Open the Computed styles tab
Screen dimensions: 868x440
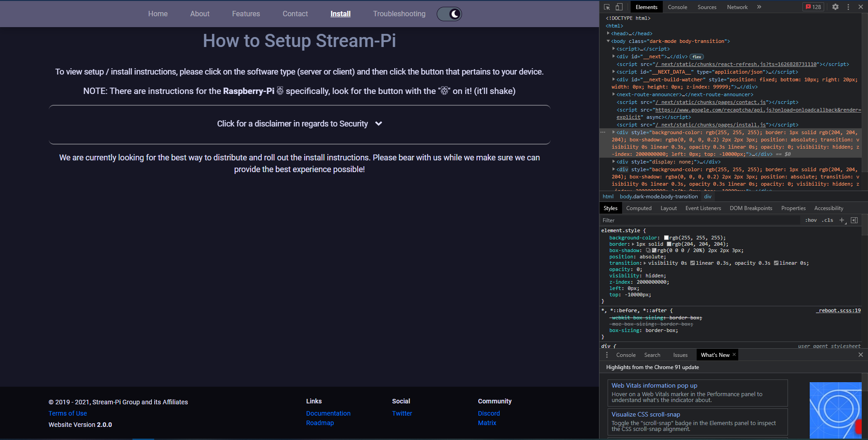click(639, 208)
